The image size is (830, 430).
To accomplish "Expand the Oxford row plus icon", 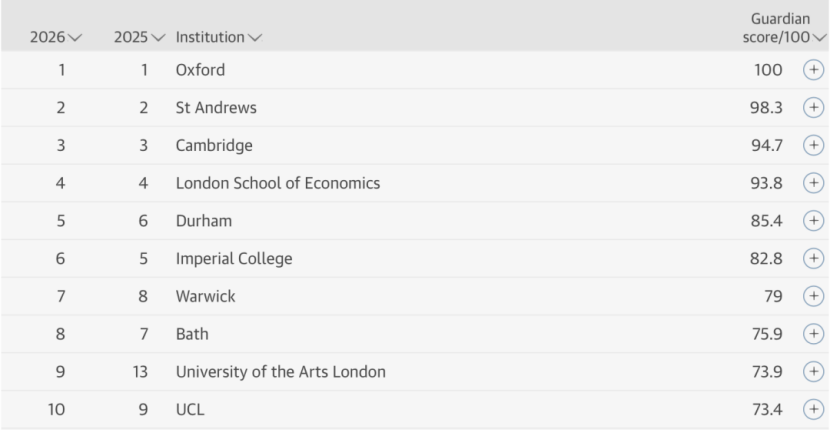I will [814, 69].
